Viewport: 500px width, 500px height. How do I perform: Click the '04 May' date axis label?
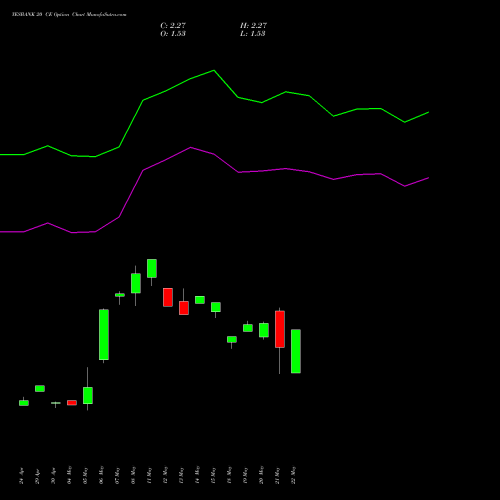[69, 475]
